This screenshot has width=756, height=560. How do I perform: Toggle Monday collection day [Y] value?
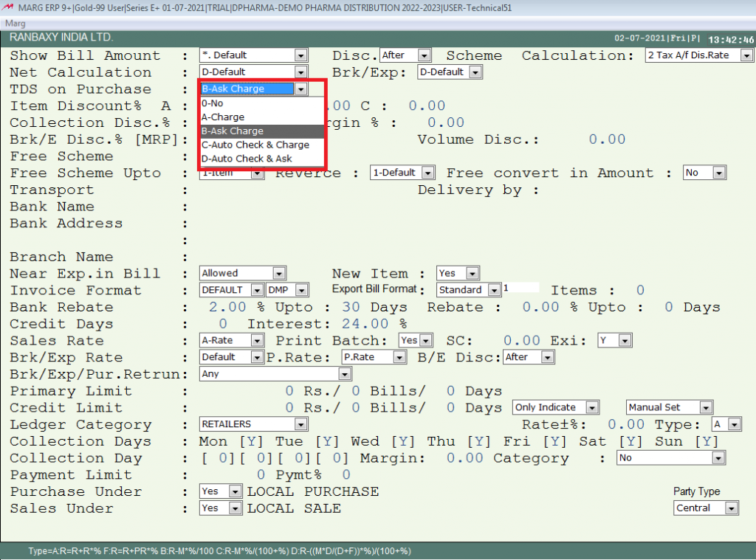(x=250, y=442)
